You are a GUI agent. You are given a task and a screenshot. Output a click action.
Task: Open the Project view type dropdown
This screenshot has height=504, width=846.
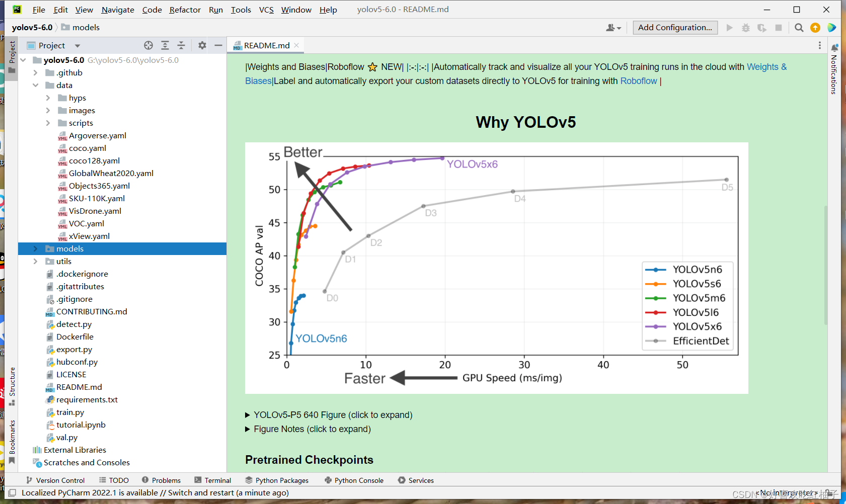[78, 46]
